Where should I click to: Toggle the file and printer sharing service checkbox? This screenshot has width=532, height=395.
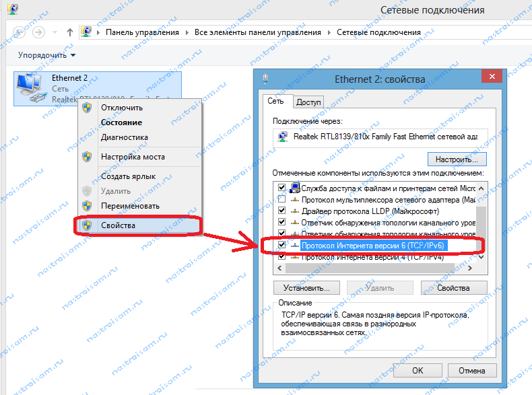[281, 188]
